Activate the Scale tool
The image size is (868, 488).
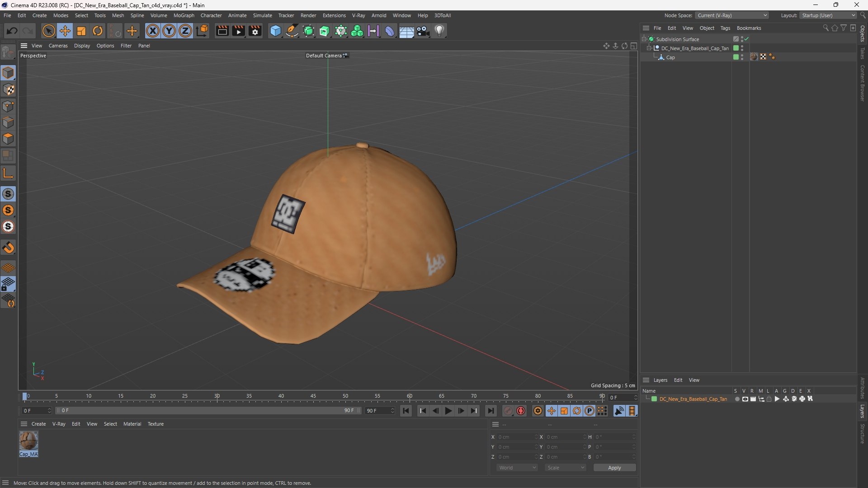(81, 31)
